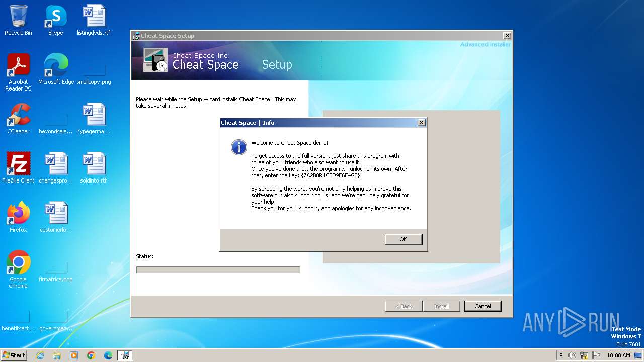Launch Acrobat Reader DC shortcut

pyautogui.click(x=18, y=72)
